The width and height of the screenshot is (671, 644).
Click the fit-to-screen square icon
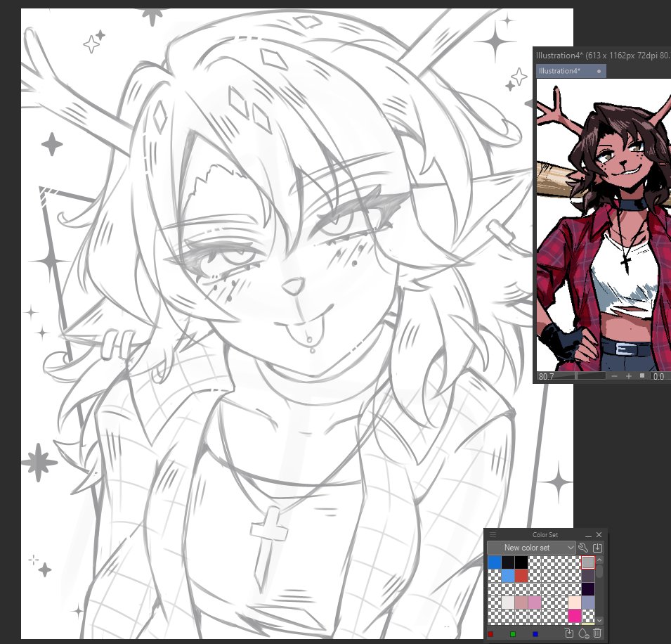(x=642, y=375)
